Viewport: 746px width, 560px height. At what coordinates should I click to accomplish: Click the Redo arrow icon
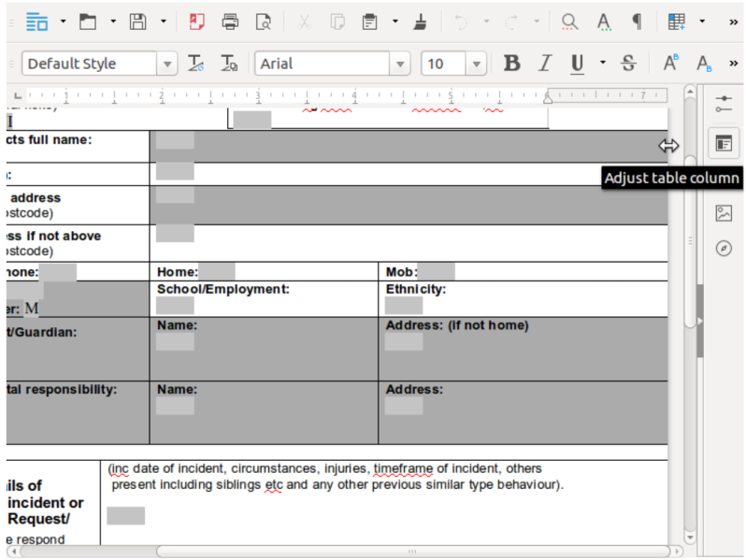click(511, 22)
